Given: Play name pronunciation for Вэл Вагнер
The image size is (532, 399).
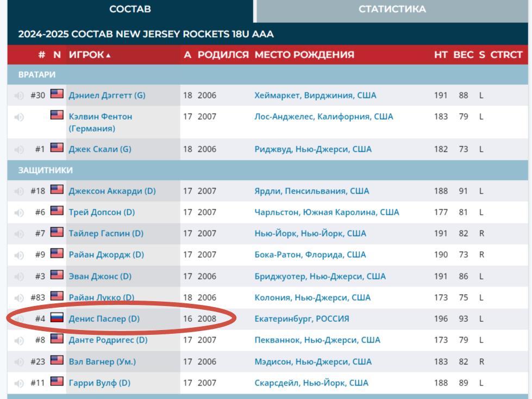Looking at the screenshot, I should [x=19, y=362].
